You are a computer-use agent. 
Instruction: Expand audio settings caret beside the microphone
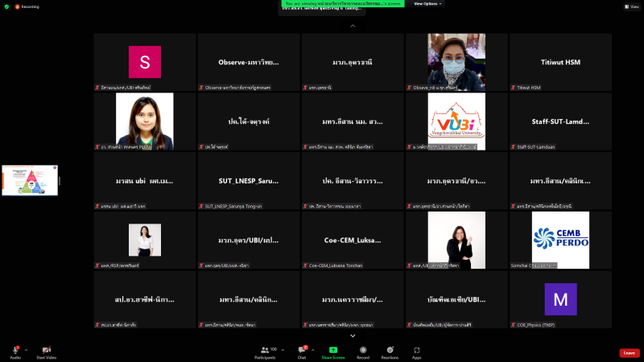click(x=27, y=349)
